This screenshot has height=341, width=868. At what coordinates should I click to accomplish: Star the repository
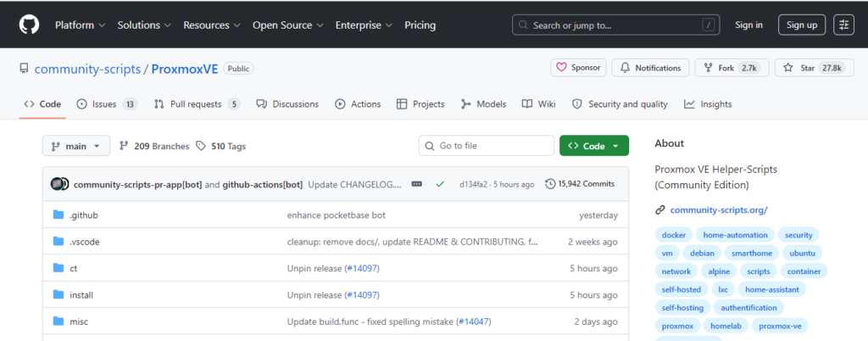coord(814,68)
